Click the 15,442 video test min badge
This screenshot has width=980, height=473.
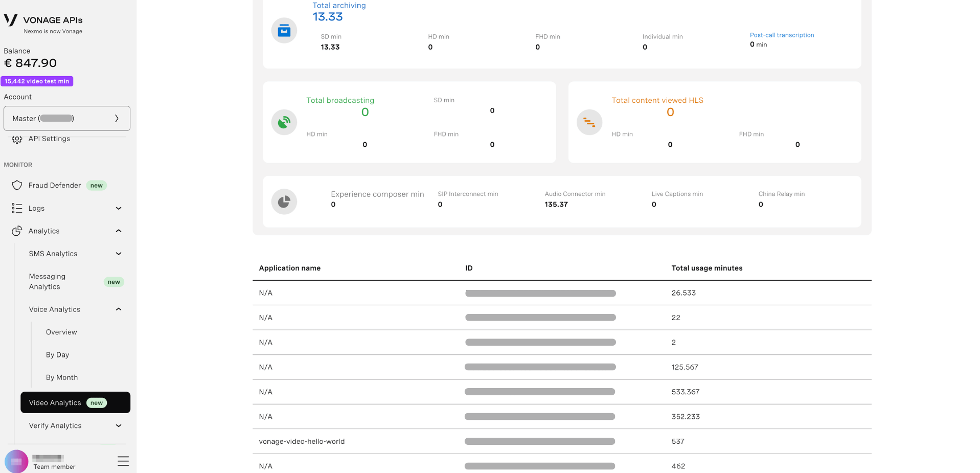[x=37, y=81]
